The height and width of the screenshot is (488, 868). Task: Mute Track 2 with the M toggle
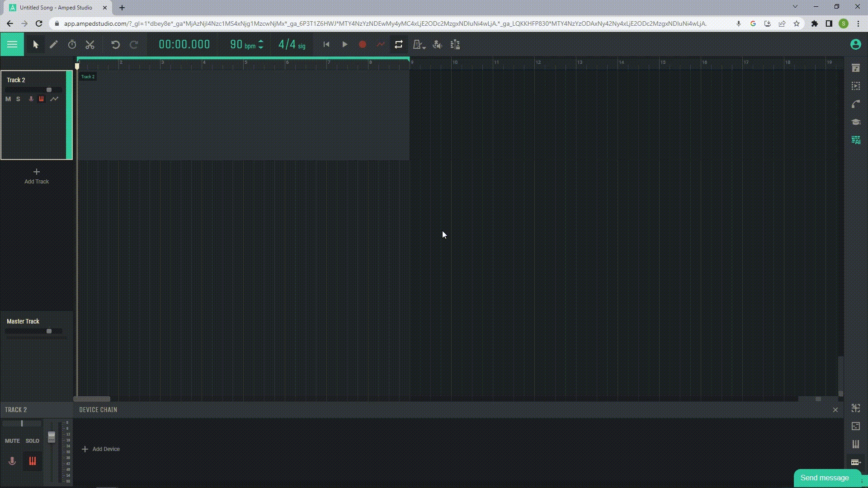(x=8, y=99)
